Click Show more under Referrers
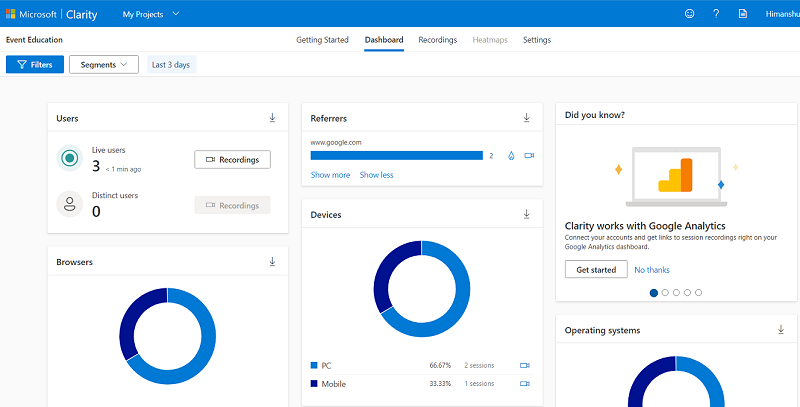This screenshot has height=407, width=800. point(331,175)
